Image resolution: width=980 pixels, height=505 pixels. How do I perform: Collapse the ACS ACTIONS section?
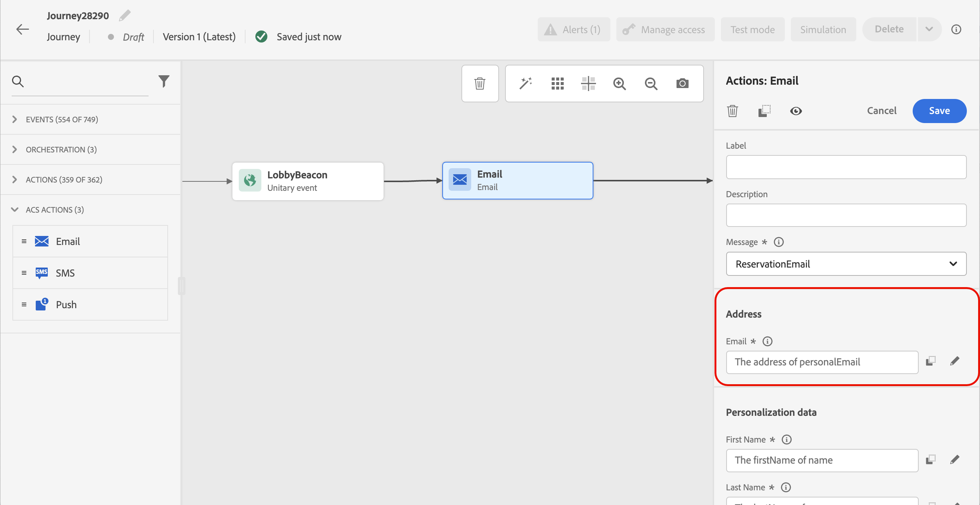[55, 210]
